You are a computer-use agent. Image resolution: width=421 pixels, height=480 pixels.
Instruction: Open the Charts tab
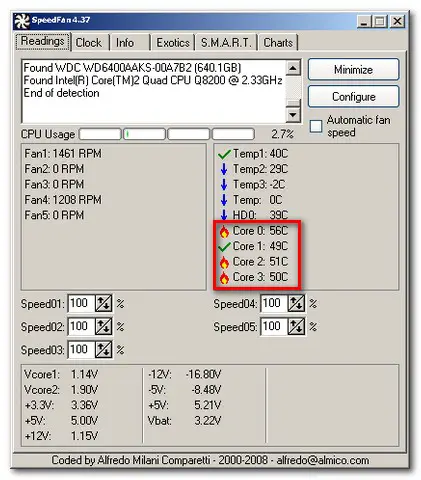pos(278,43)
